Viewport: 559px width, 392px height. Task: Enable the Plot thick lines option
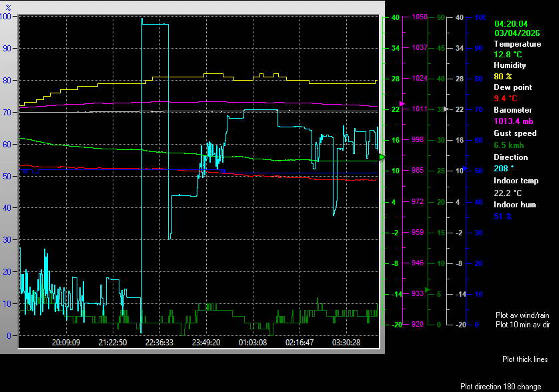pyautogui.click(x=525, y=359)
